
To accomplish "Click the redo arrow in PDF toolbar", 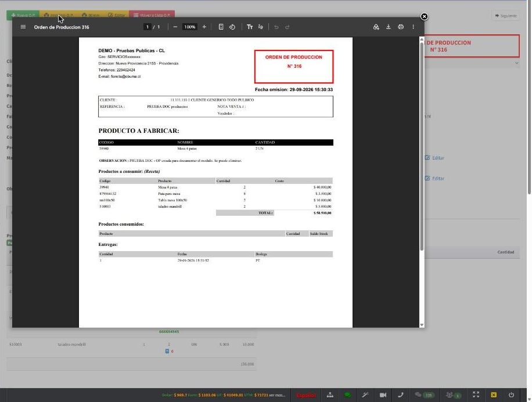I will click(x=287, y=27).
